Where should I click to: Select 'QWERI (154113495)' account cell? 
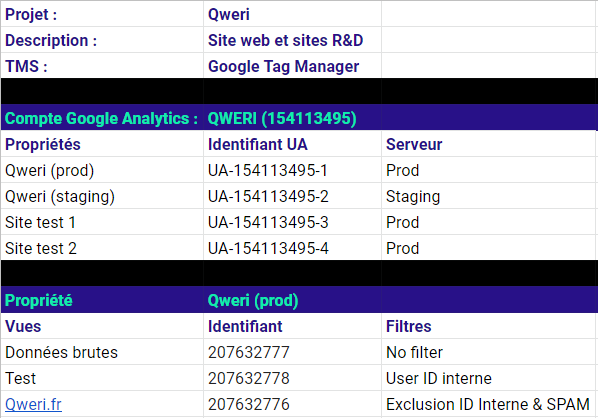pyautogui.click(x=293, y=118)
